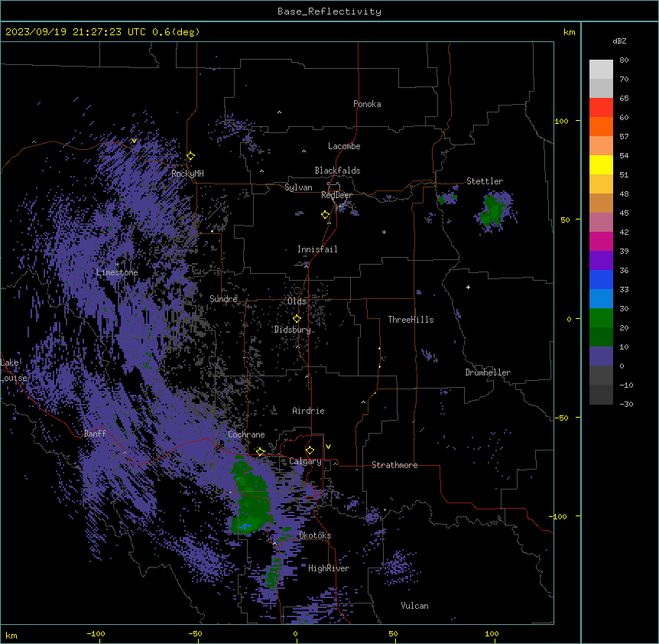The image size is (659, 644).
Task: Select the blue 33 dBZ legend color
Action: tap(601, 279)
